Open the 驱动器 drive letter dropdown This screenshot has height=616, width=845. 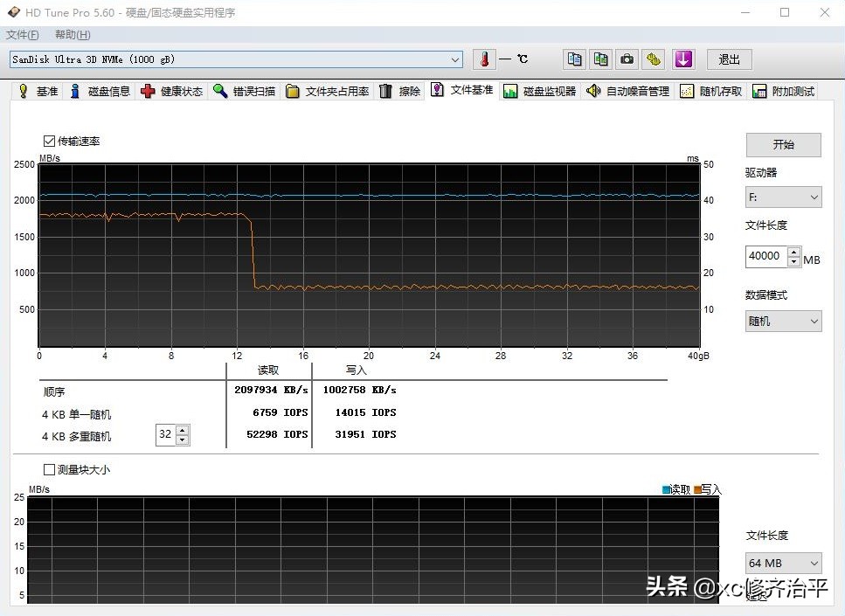click(814, 197)
